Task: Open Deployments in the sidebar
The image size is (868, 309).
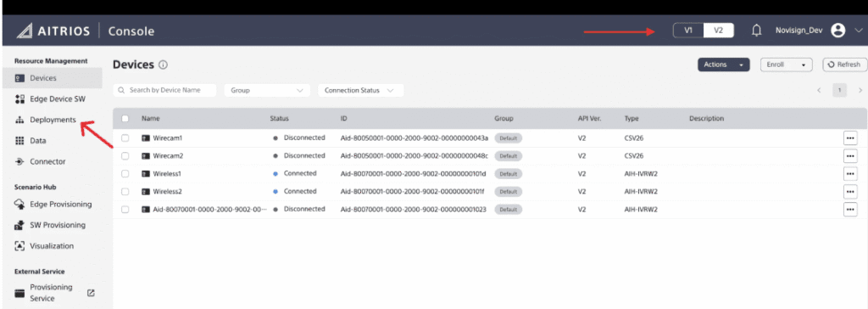Action: coord(52,120)
